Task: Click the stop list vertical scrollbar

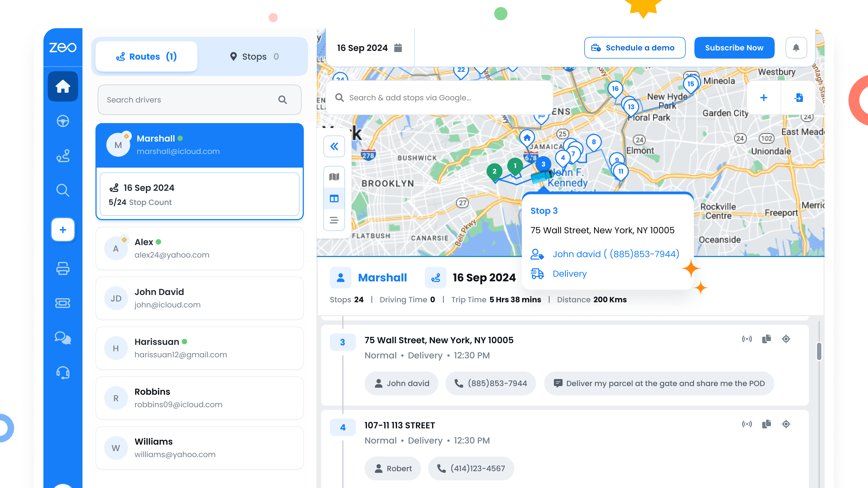Action: point(819,351)
